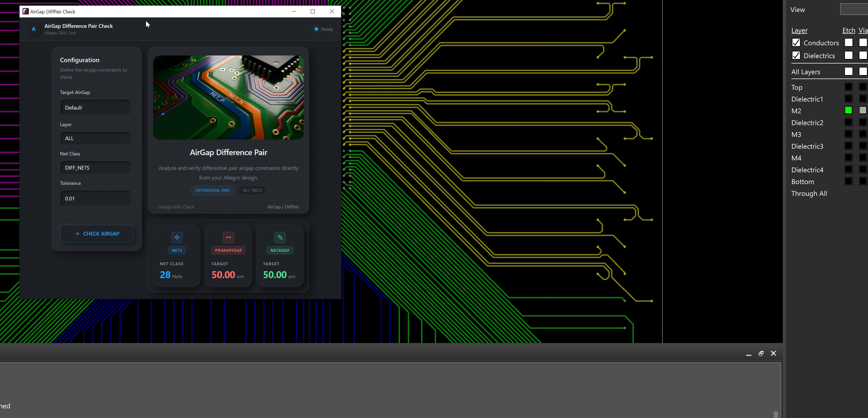Select the Dielectric2 layer row label
Image resolution: width=868 pixels, height=418 pixels.
[807, 123]
